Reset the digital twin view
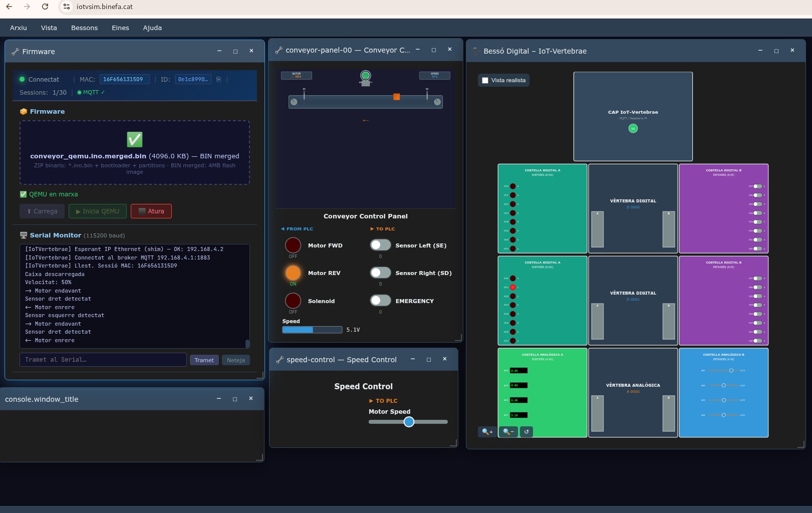The image size is (812, 513). (526, 431)
